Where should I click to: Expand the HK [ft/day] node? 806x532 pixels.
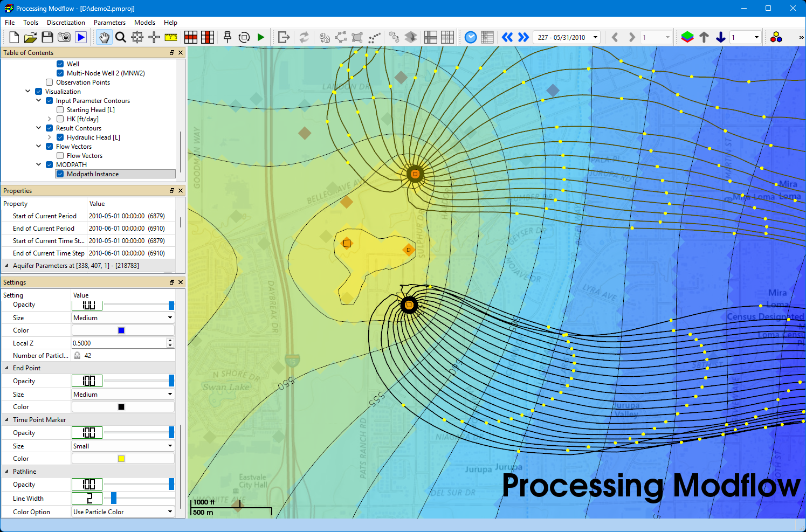point(50,119)
